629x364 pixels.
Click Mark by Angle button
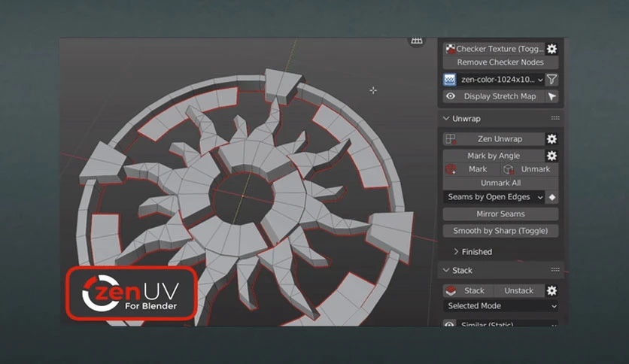coord(494,156)
